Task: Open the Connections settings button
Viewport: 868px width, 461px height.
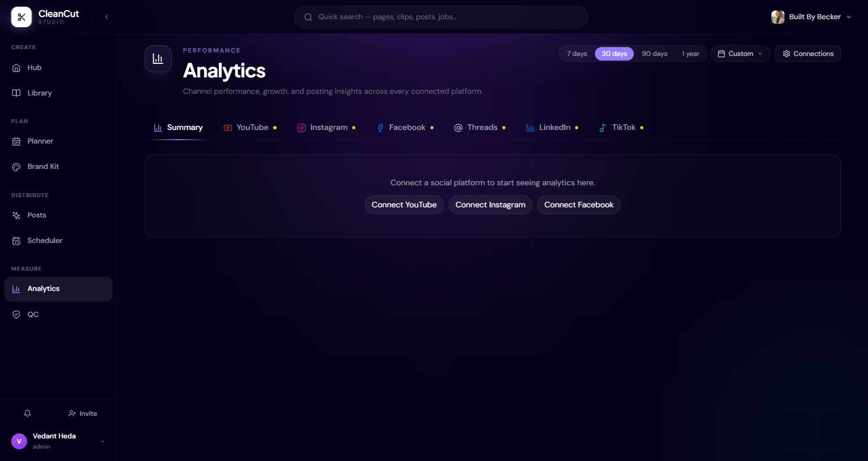Action: point(808,54)
